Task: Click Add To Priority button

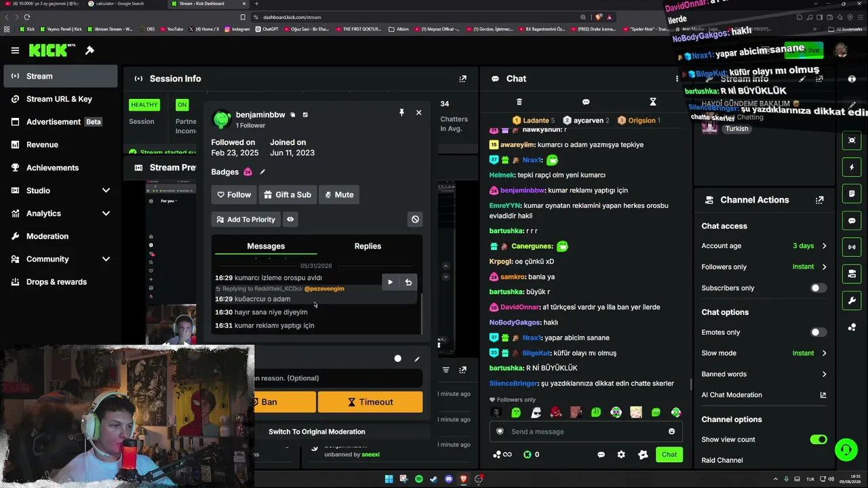Action: coord(245,220)
